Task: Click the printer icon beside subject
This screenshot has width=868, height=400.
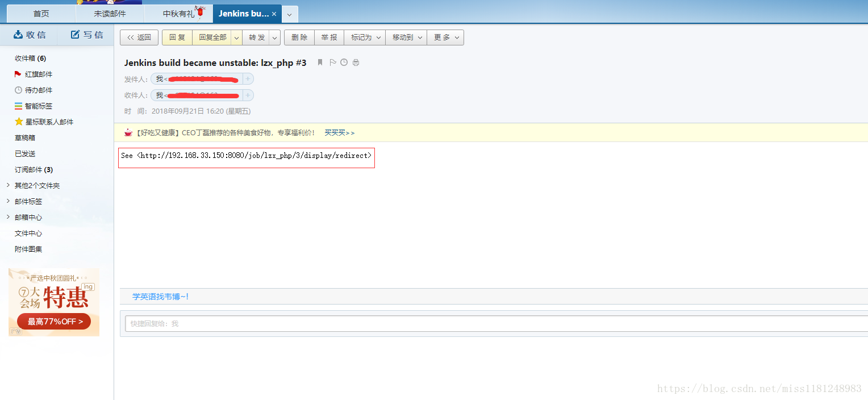Action: coord(356,63)
